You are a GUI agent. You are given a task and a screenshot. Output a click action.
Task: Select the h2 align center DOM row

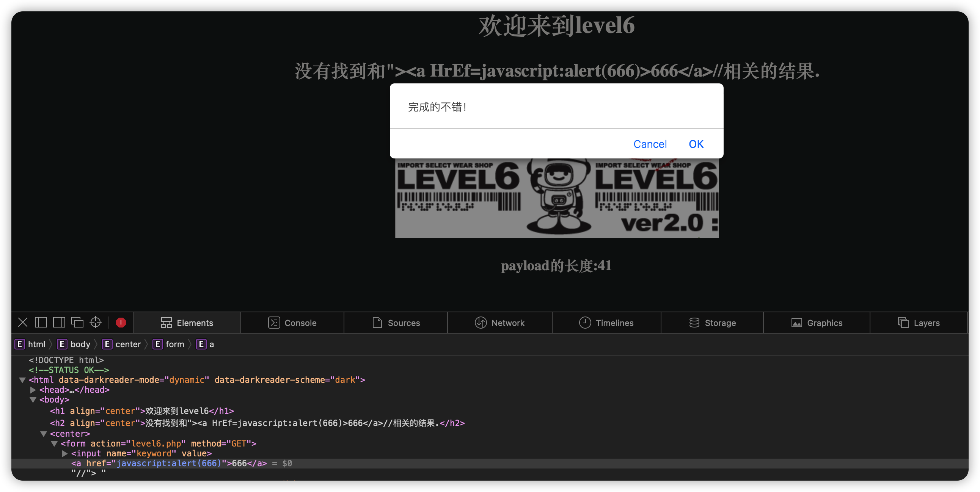[x=257, y=423]
